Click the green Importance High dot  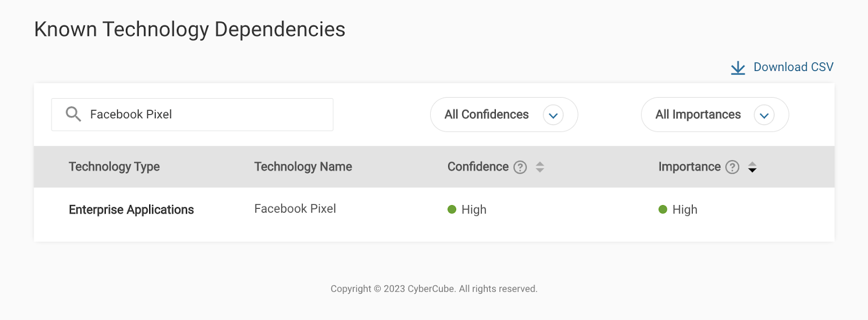[x=663, y=209]
